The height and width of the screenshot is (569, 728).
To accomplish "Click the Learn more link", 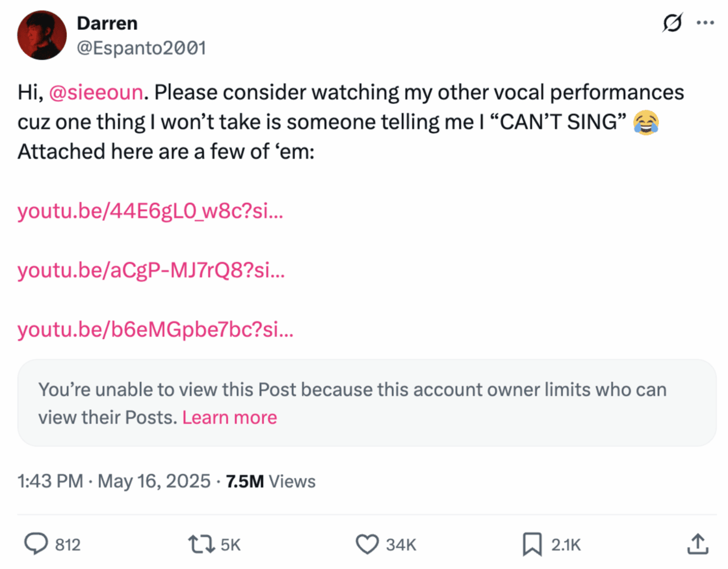I will (230, 417).
